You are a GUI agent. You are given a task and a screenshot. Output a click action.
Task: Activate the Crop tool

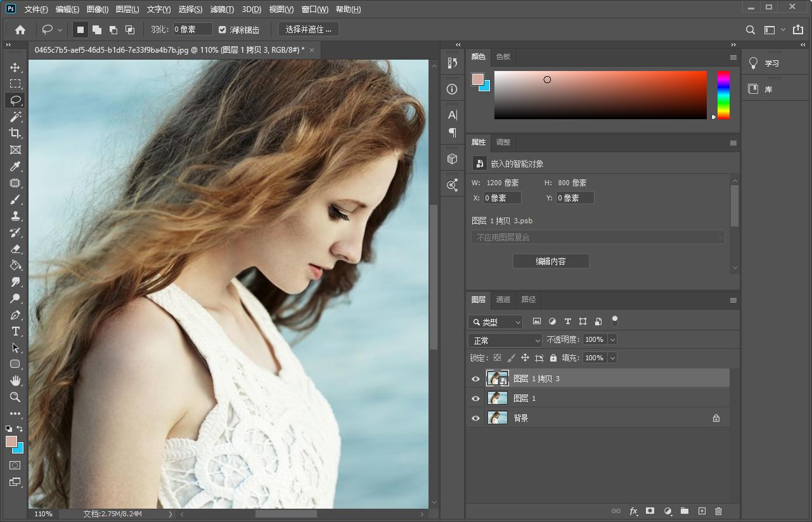(15, 133)
